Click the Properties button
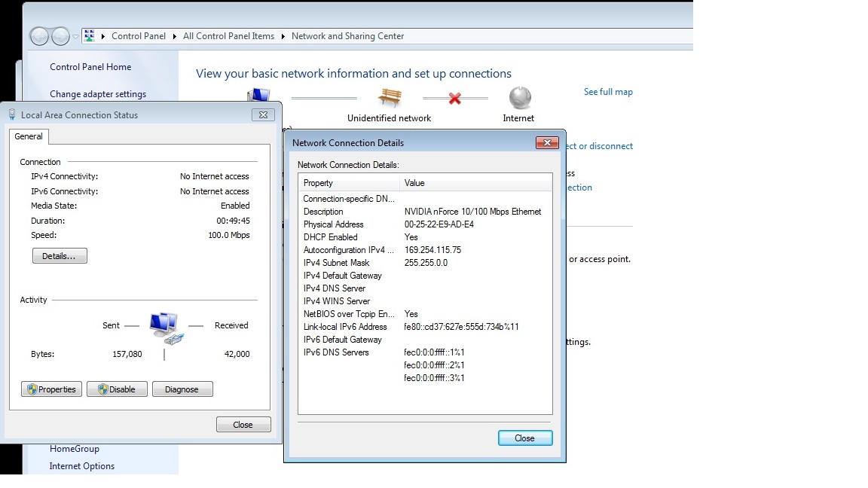868x488 pixels. click(51, 389)
